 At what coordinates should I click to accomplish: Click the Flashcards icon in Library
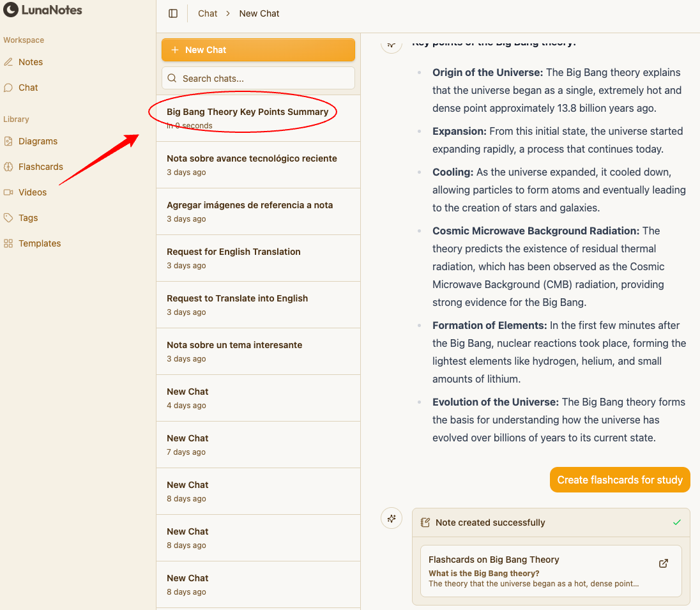8,167
